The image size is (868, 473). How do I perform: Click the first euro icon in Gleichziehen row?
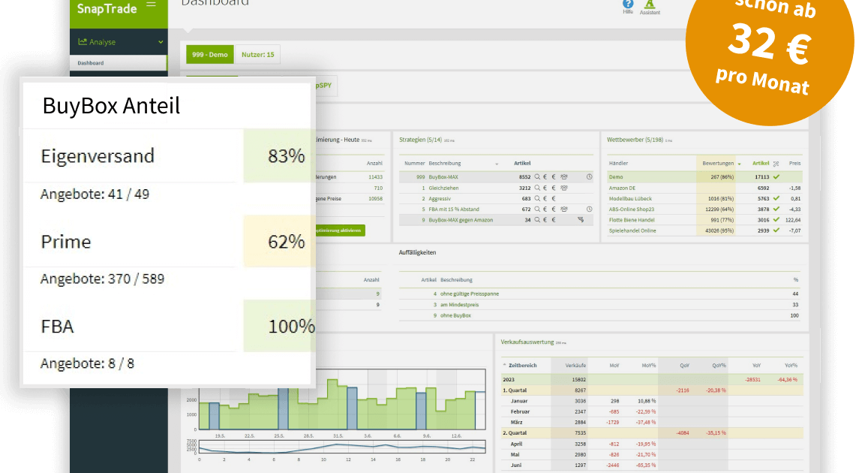point(545,188)
